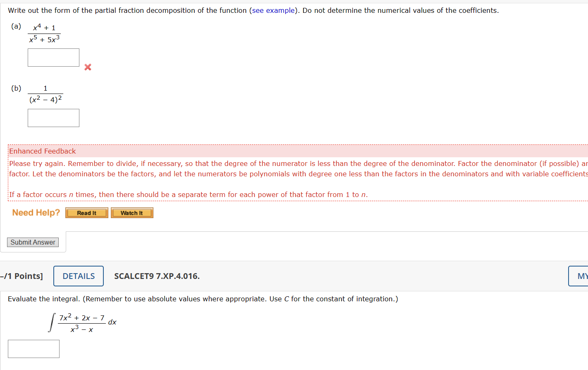Click the –/1 Points label
Viewport: 588px width, 370px height.
[22, 276]
